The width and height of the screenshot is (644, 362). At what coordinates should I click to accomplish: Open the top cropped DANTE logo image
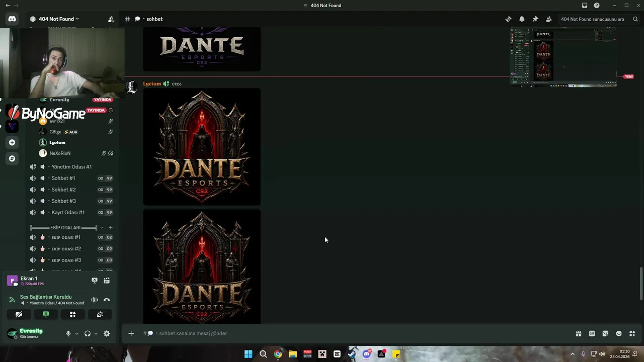[202, 49]
